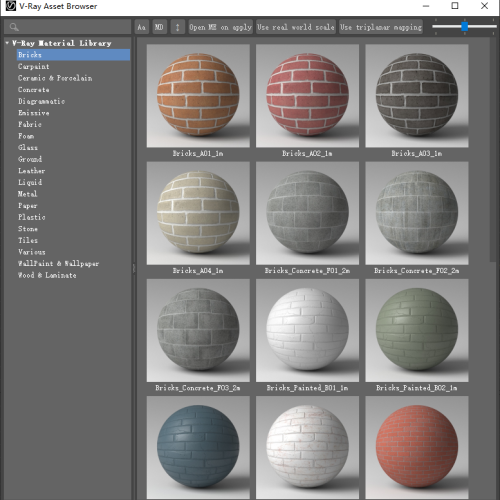500x500 pixels.
Task: Click the "Bricks_Painted_B02_1m" name label
Action: 417,388
